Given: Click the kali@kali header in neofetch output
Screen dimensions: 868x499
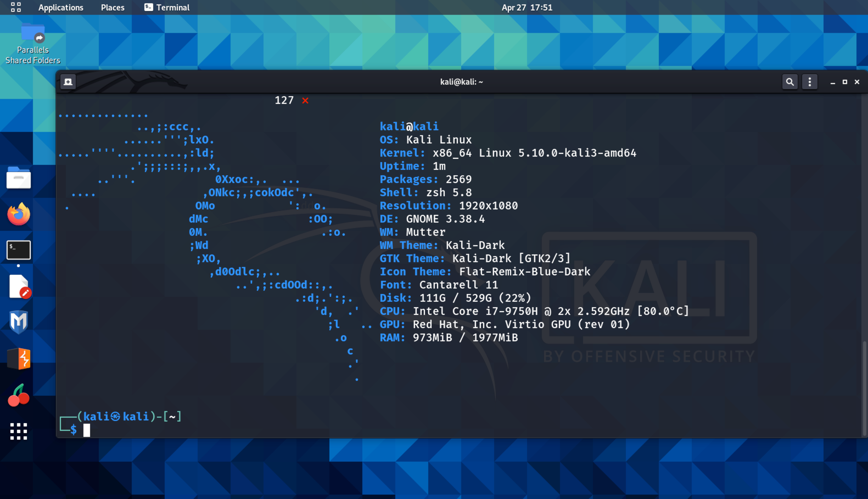Looking at the screenshot, I should coord(409,126).
